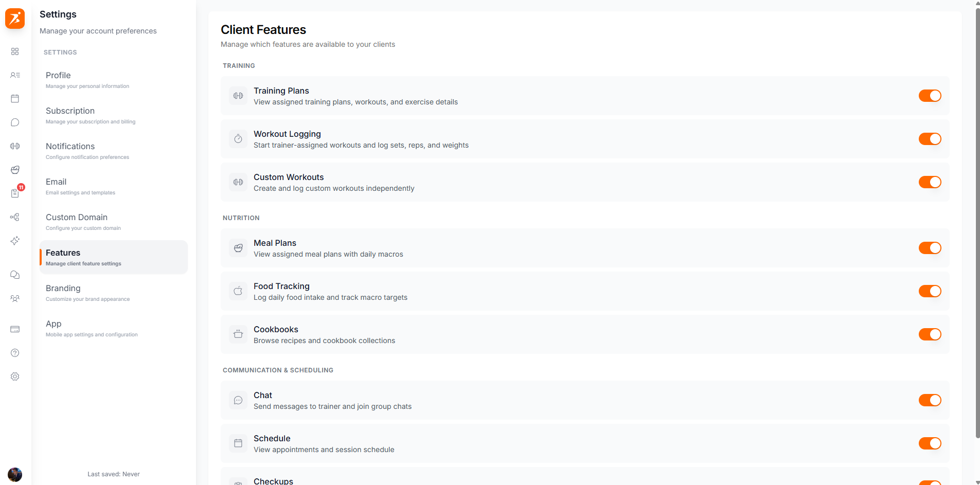Click the dumbbell workouts icon in sidebar
Screen dimensions: 980x485
(x=15, y=146)
